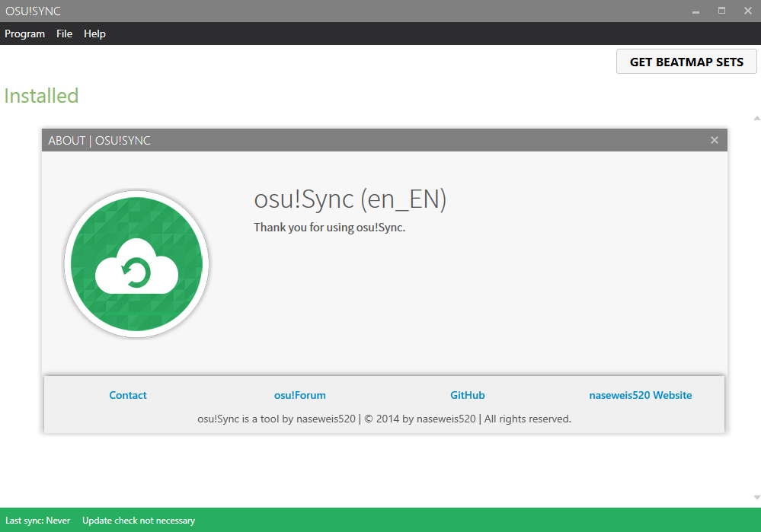Close the osu!Sync main window
761x532 pixels.
click(748, 11)
